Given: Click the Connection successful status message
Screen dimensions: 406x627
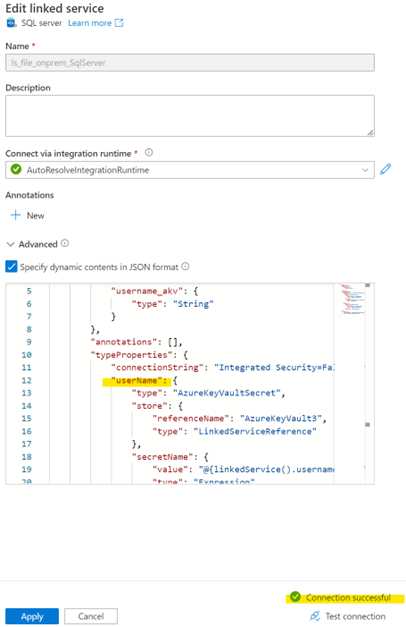Looking at the screenshot, I should click(x=348, y=597).
